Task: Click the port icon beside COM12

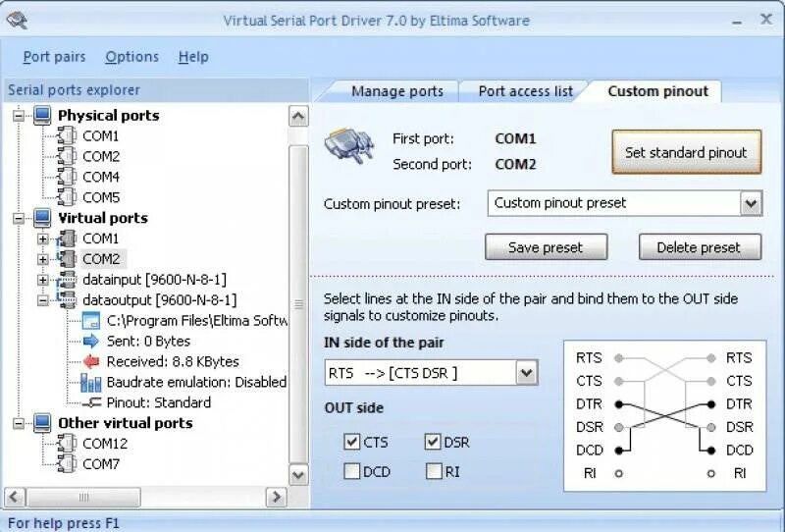Action: point(67,444)
